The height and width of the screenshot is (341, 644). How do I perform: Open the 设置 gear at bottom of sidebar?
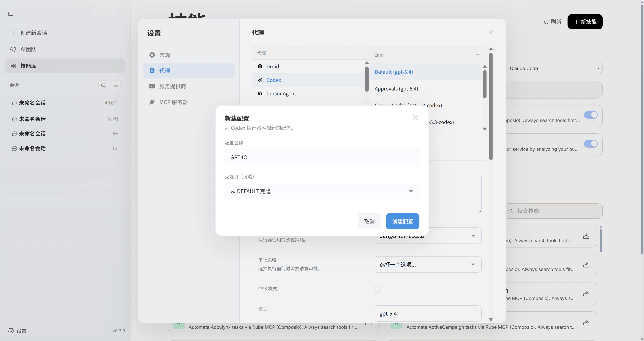point(11,330)
